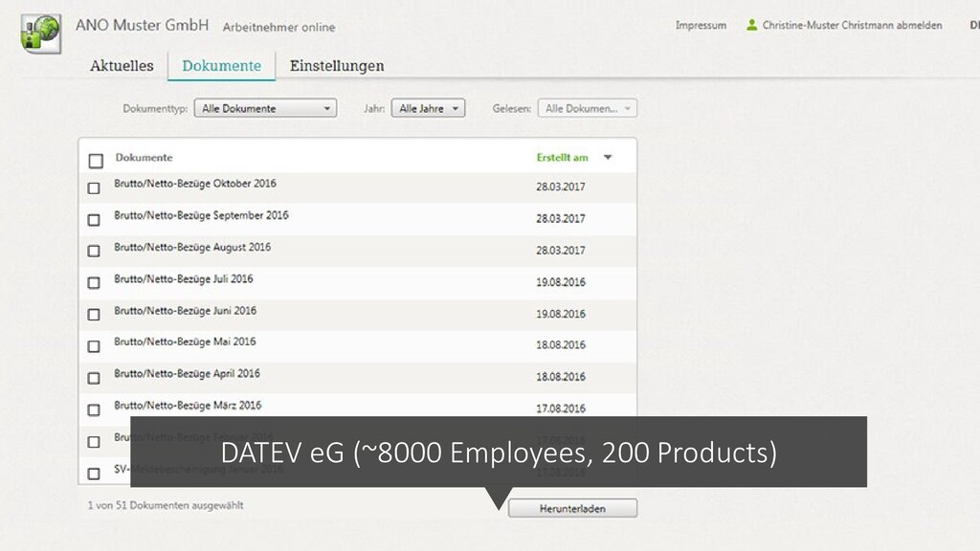Click the Erstellt am column header
The height and width of the screenshot is (551, 980).
click(562, 158)
